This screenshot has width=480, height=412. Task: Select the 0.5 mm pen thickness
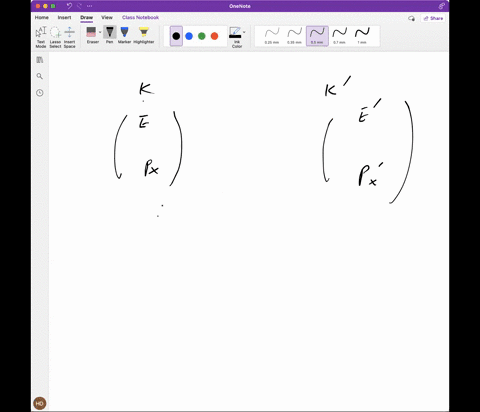tap(317, 36)
